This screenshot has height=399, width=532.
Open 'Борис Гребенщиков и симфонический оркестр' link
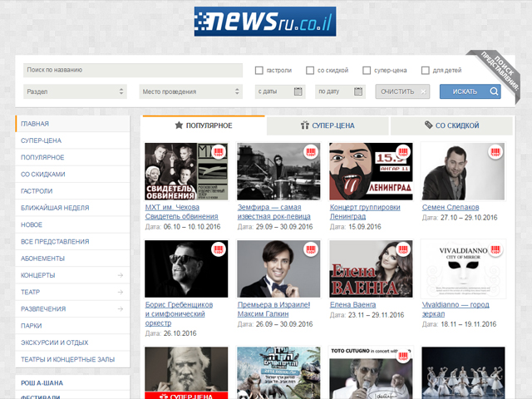coord(179,314)
